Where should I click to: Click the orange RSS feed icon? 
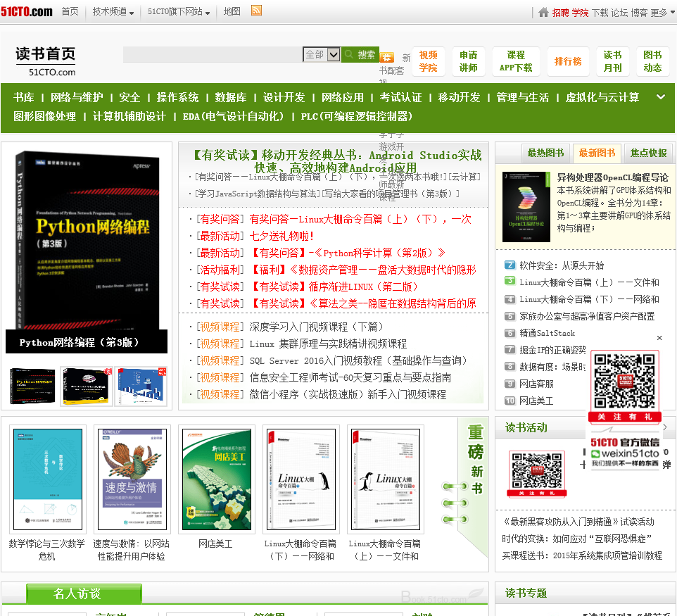pos(256,11)
